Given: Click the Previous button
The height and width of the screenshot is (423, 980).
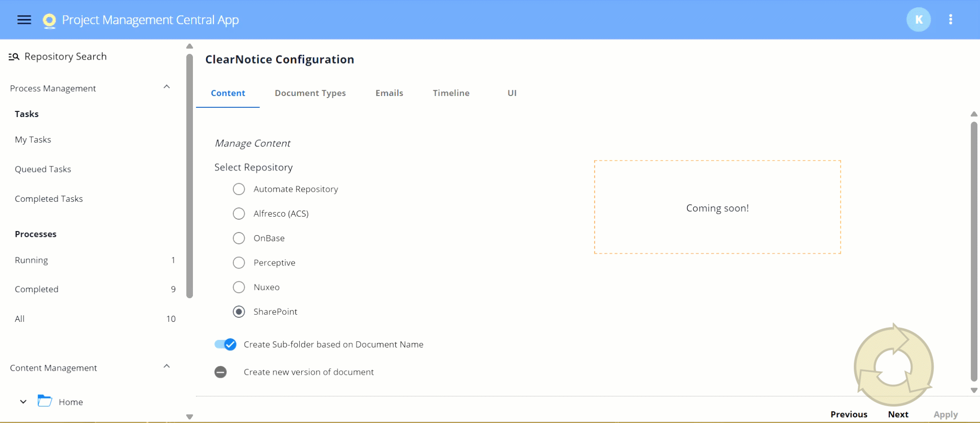Looking at the screenshot, I should coord(849,414).
